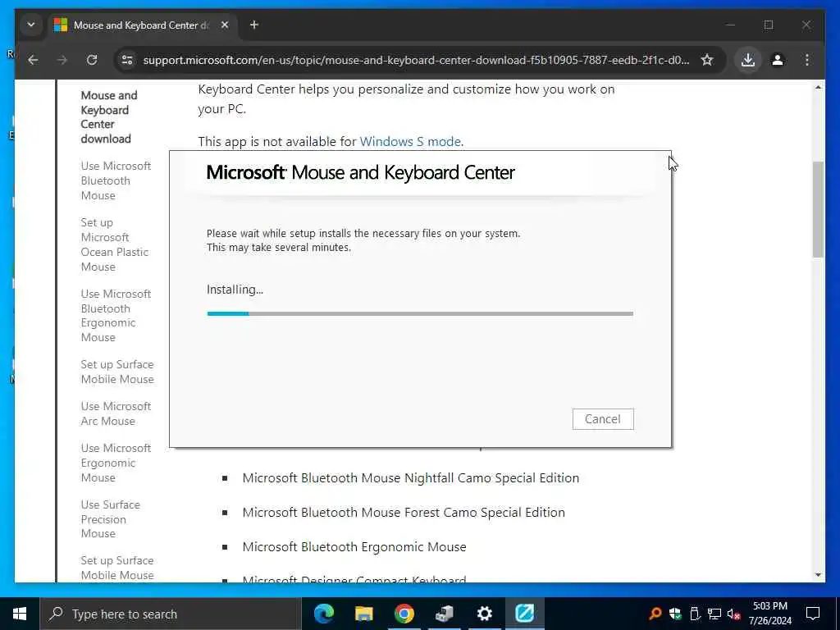Open Chrome profile menu
840x630 pixels.
point(778,60)
